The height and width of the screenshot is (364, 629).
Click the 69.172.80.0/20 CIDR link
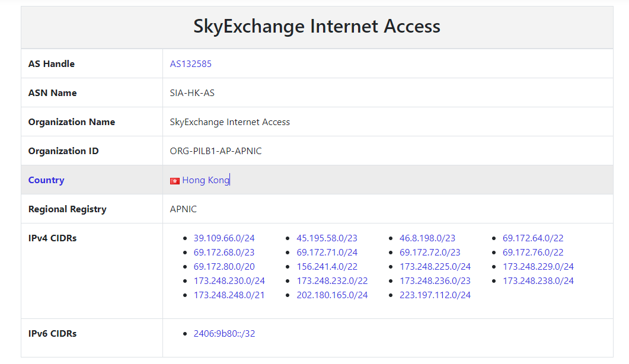point(224,266)
